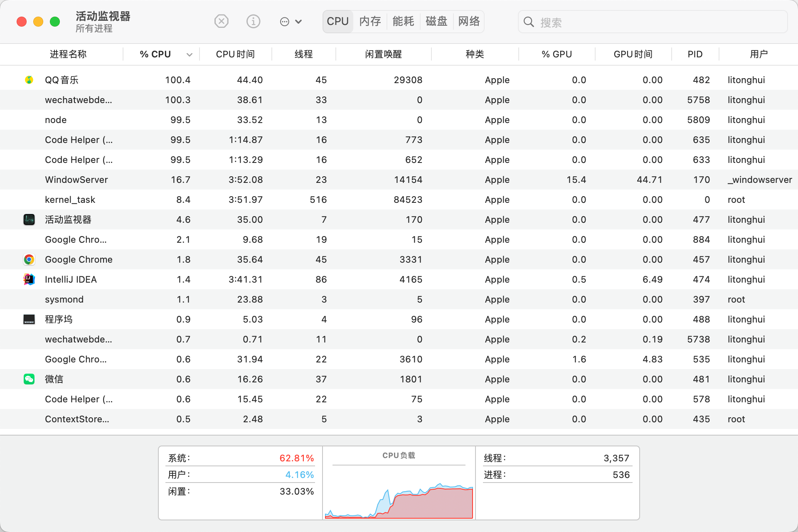Click the Google Chrome app icon
The width and height of the screenshot is (798, 532).
(x=29, y=259)
